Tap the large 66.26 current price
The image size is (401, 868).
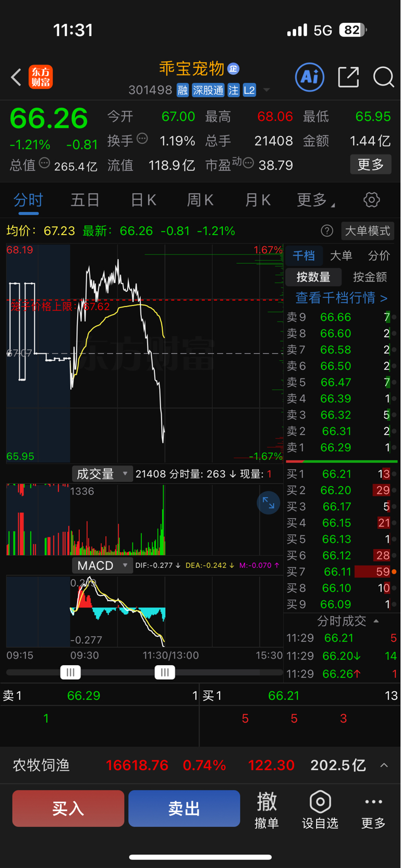tap(49, 118)
